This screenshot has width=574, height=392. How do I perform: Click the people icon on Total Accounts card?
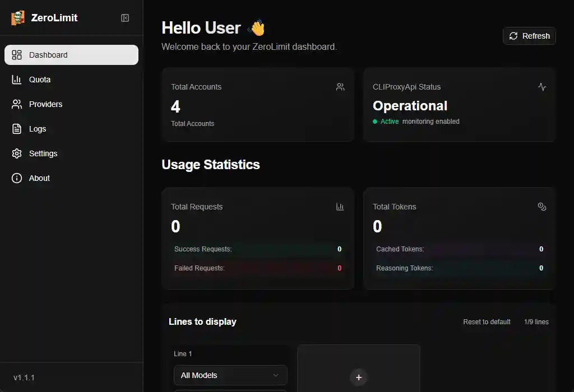coord(340,87)
